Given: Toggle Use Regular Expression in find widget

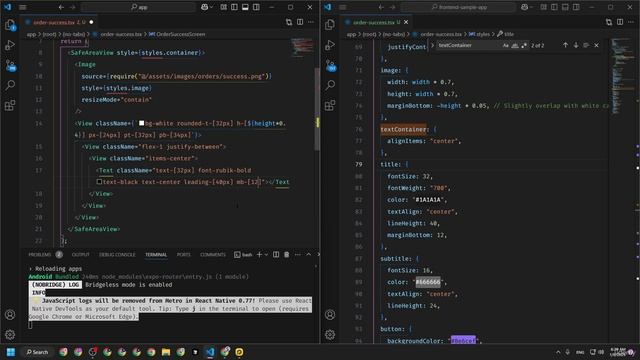Looking at the screenshot, I should point(524,45).
